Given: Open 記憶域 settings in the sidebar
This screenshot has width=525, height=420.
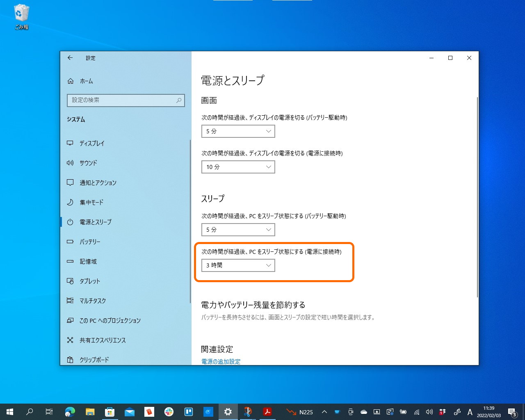Looking at the screenshot, I should tap(89, 261).
